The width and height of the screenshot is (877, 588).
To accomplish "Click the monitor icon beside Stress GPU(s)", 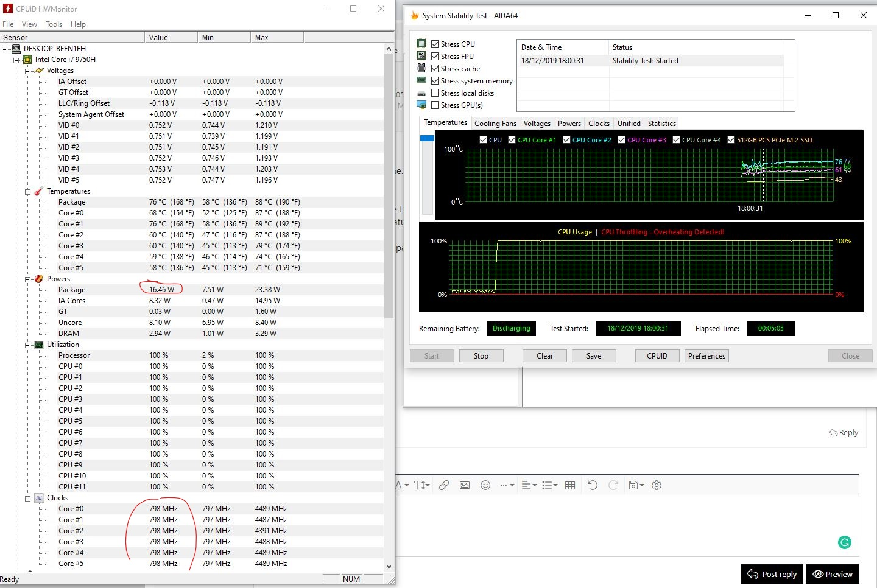I will coord(421,105).
